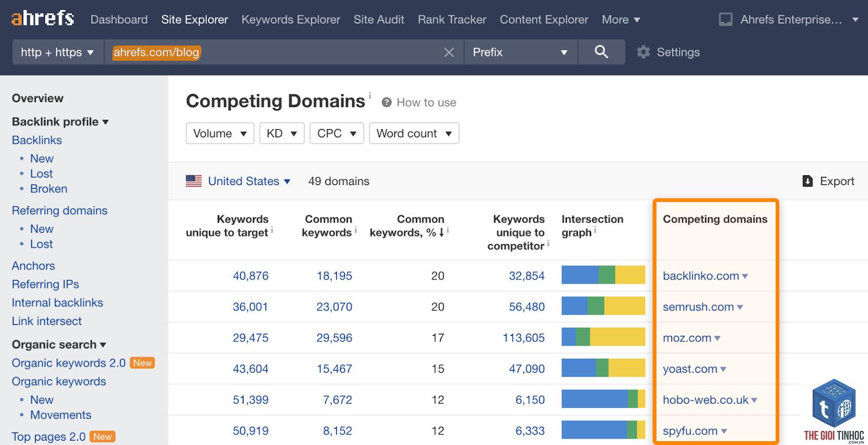The width and height of the screenshot is (868, 445).
Task: Open Movements link under Organic keywords
Action: click(61, 415)
